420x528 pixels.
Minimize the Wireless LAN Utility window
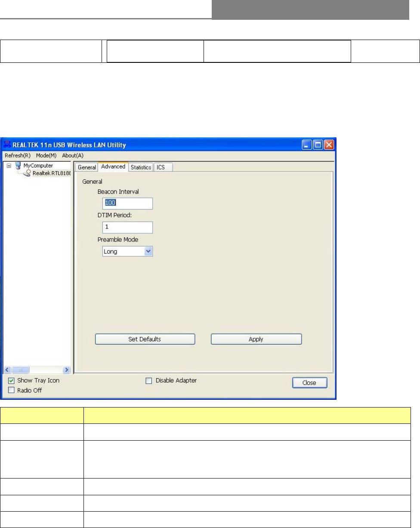point(306,145)
